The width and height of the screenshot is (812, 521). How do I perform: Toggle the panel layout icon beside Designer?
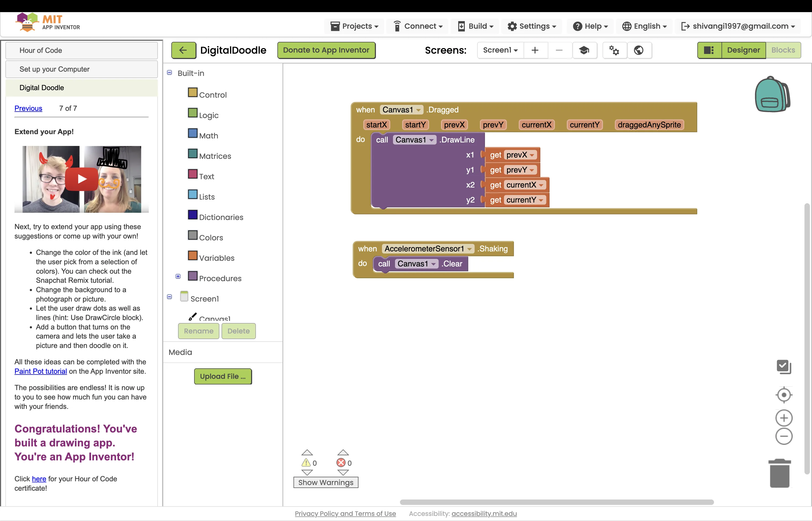[709, 50]
